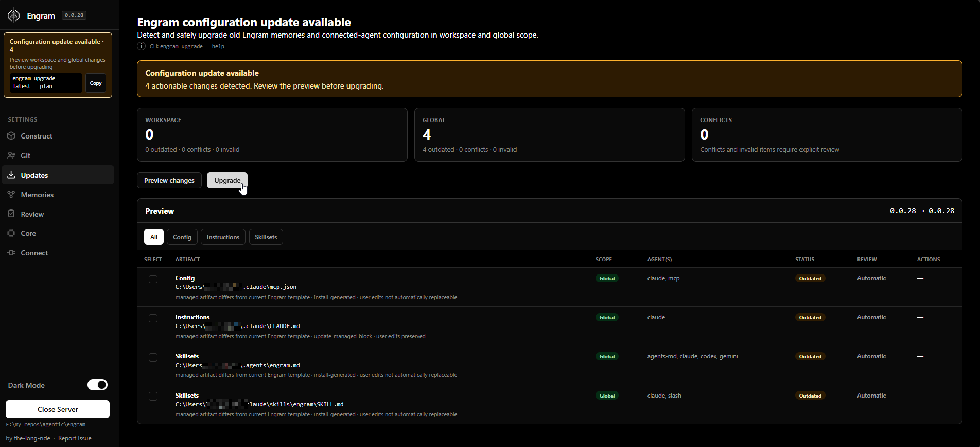Click the STATUS column header

804,260
